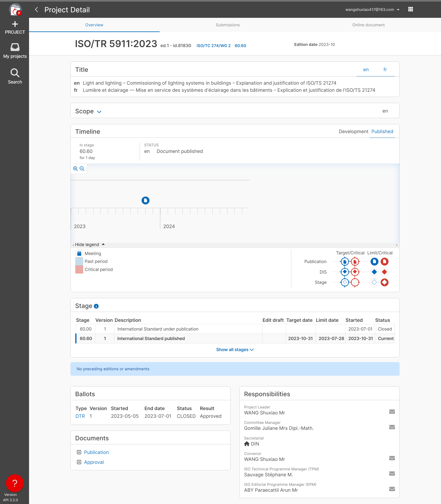This screenshot has height=504, width=441.
Task: Switch to the Submissions tab
Action: coord(228,25)
